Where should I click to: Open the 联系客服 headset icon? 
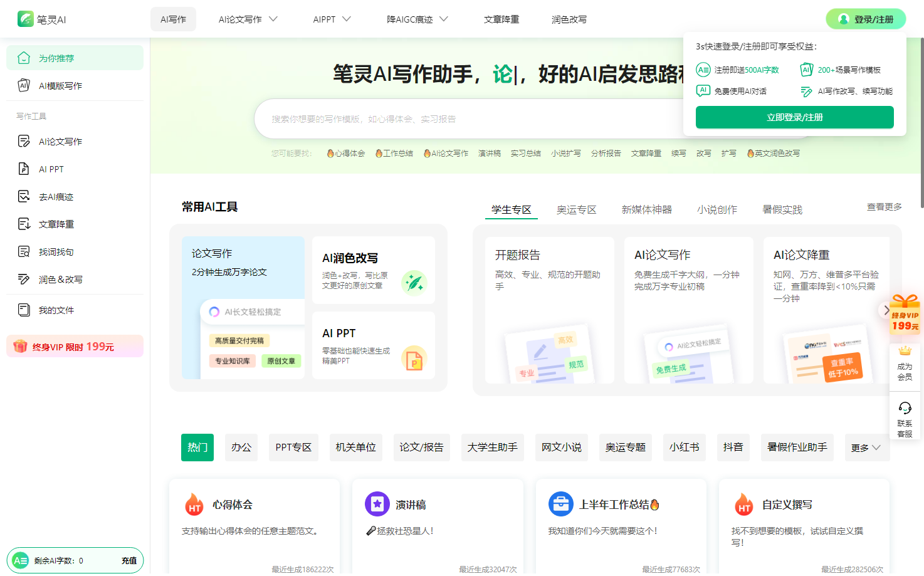[x=905, y=408]
